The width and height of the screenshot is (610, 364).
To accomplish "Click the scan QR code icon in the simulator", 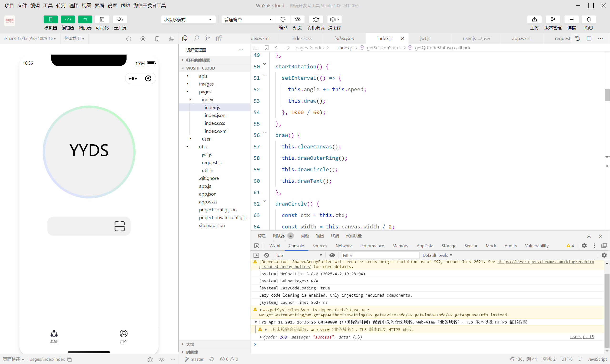I will pyautogui.click(x=119, y=226).
